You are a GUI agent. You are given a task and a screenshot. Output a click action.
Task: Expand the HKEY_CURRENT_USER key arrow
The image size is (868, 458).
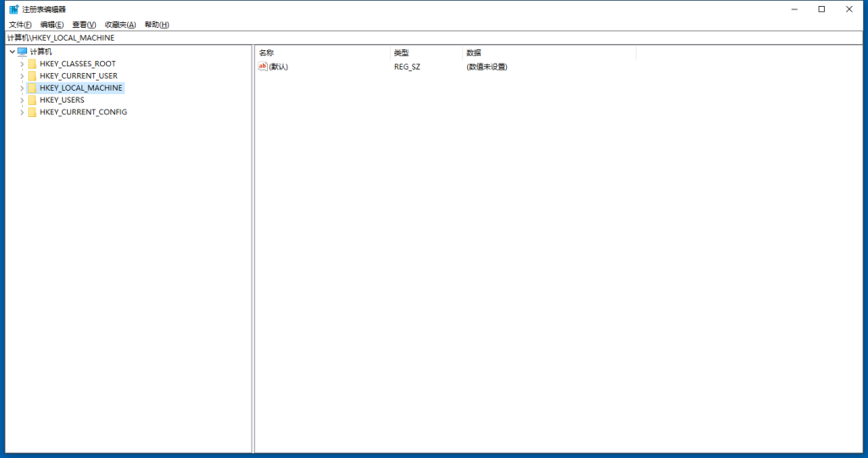coord(22,76)
